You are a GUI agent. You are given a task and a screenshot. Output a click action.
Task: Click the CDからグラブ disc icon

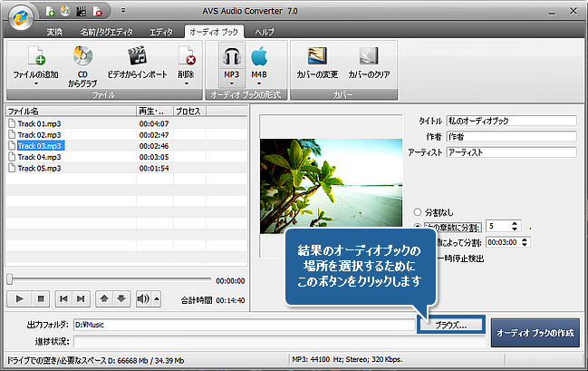coord(83,56)
